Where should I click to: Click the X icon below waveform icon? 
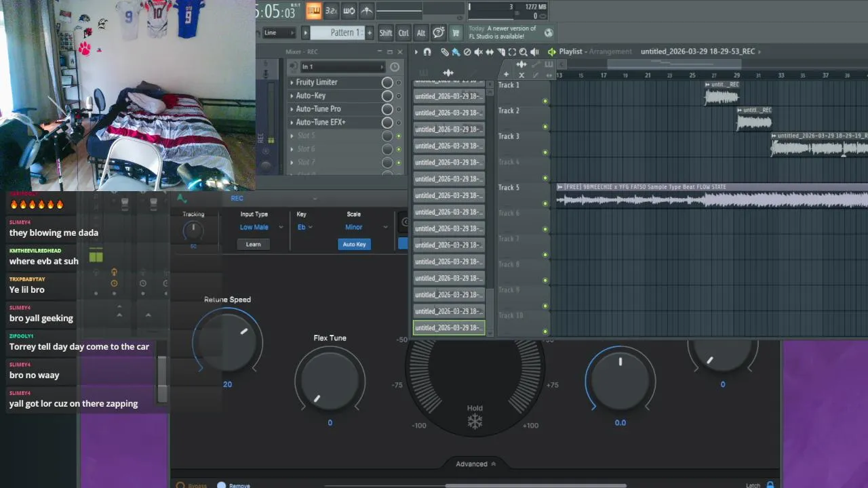521,75
